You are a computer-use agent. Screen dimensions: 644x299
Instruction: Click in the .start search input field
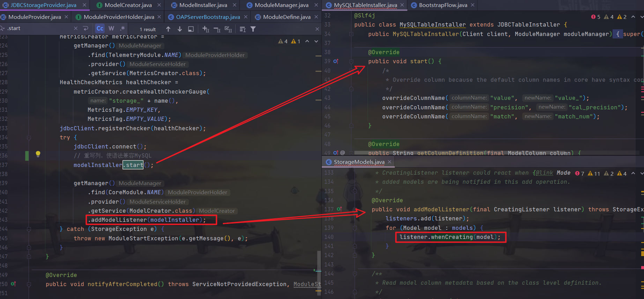point(38,29)
